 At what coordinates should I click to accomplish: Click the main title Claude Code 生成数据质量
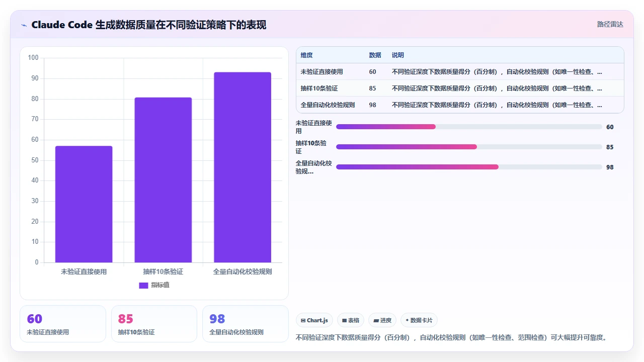(149, 25)
